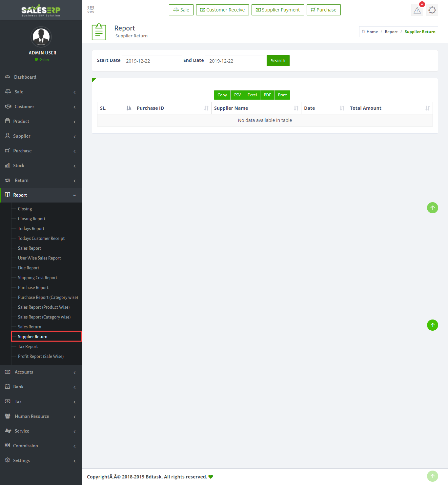The height and width of the screenshot is (485, 448).
Task: Click the grid apps menu icon
Action: [91, 10]
